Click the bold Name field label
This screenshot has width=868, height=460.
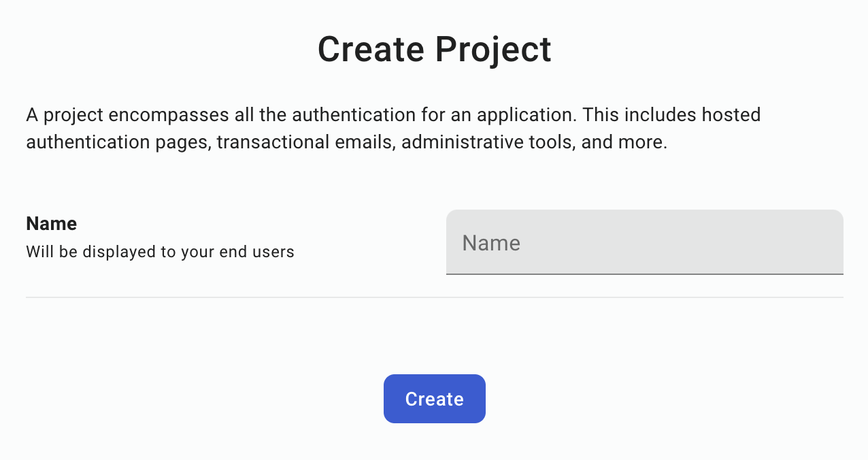pos(51,223)
